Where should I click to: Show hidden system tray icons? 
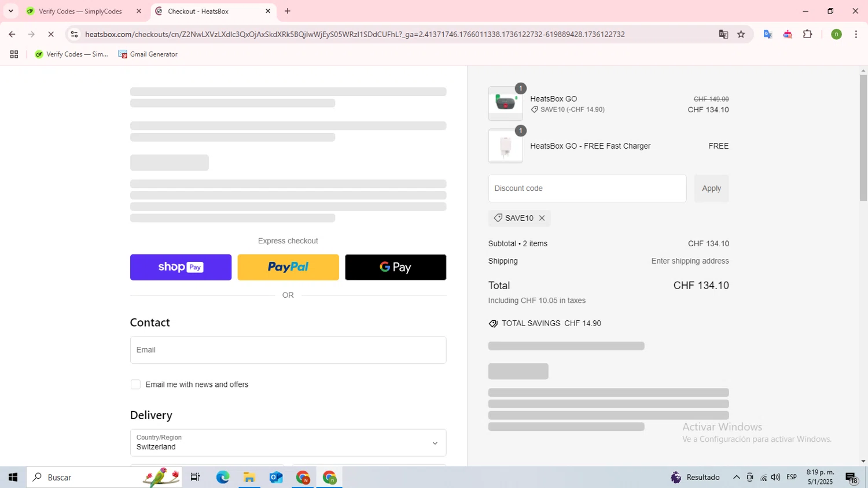click(736, 477)
